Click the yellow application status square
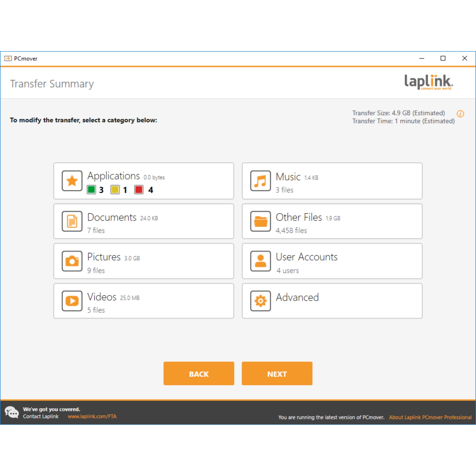The height and width of the screenshot is (476, 476). pos(115,190)
